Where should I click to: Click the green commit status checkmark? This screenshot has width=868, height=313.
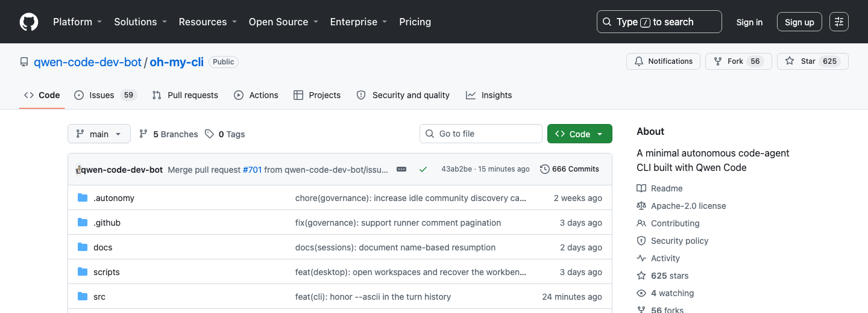423,169
